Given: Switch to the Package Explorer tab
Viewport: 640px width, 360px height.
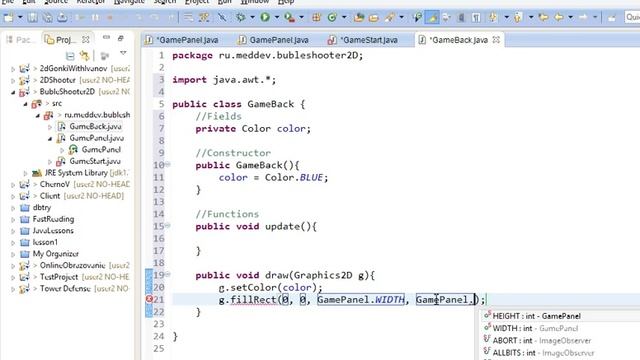Looking at the screenshot, I should 20,40.
